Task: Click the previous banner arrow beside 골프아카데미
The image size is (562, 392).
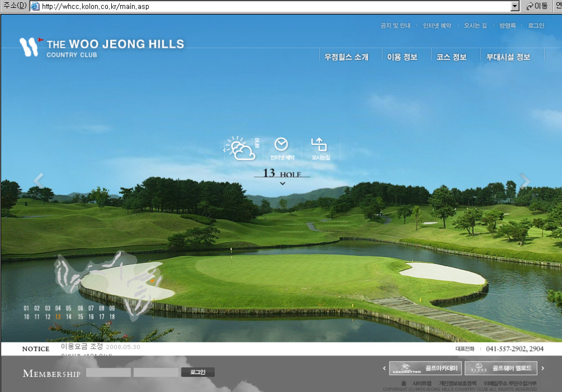Action: 384,368
